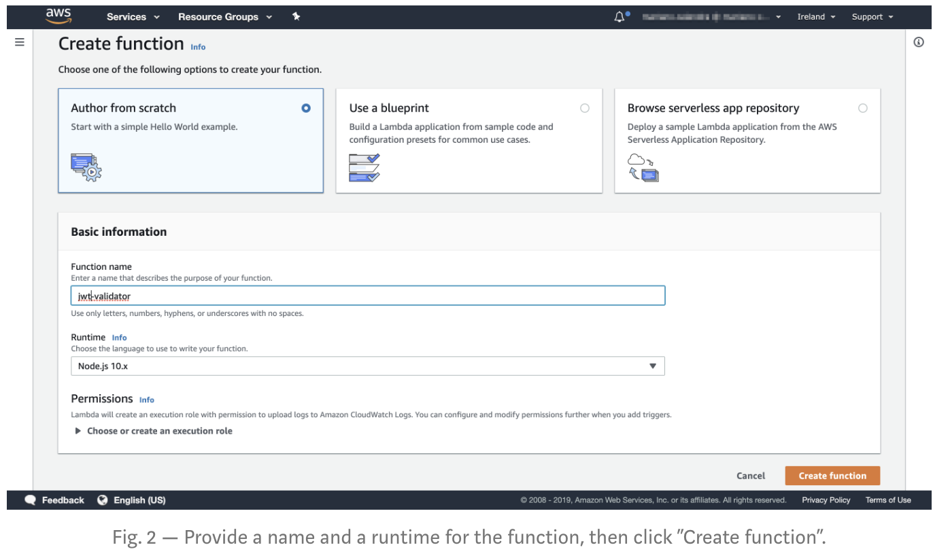
Task: Open the Permissions Info link
Action: [x=147, y=400]
